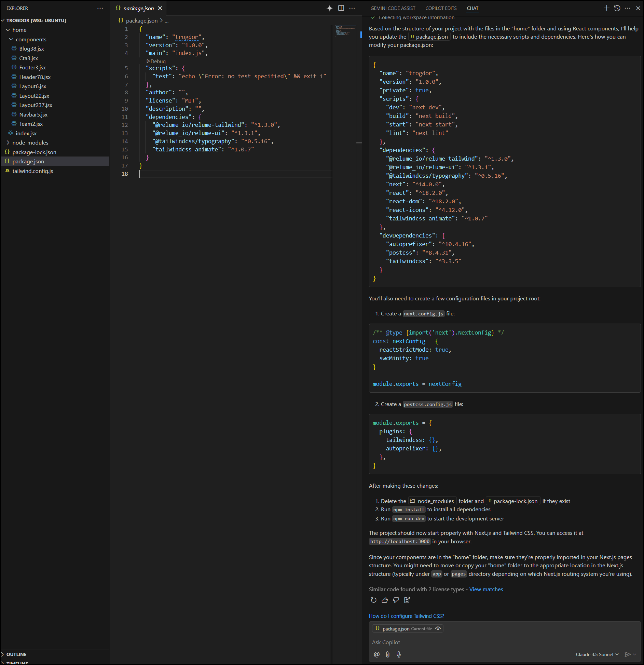Open send options dropdown arrow
This screenshot has width=644, height=665.
click(635, 654)
